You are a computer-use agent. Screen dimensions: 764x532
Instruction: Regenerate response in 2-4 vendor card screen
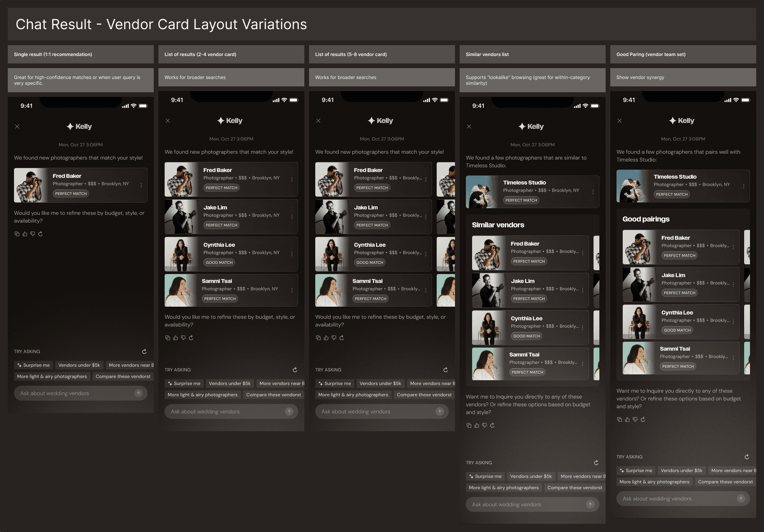(191, 338)
